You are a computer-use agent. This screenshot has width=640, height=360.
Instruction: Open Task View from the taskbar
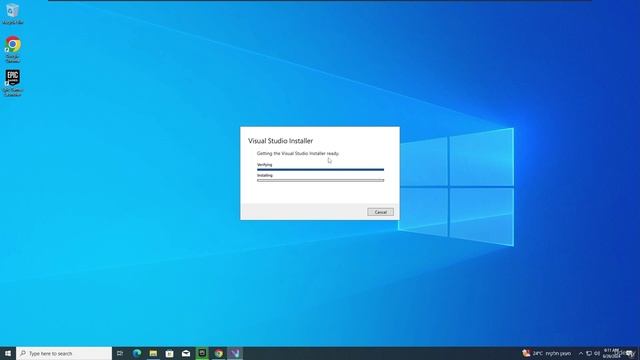(x=120, y=353)
